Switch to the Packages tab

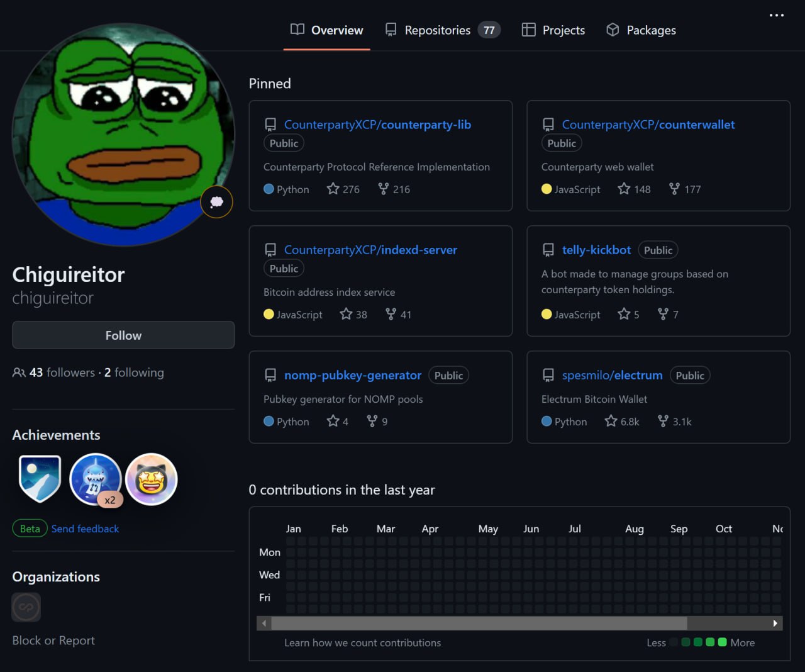click(x=641, y=30)
